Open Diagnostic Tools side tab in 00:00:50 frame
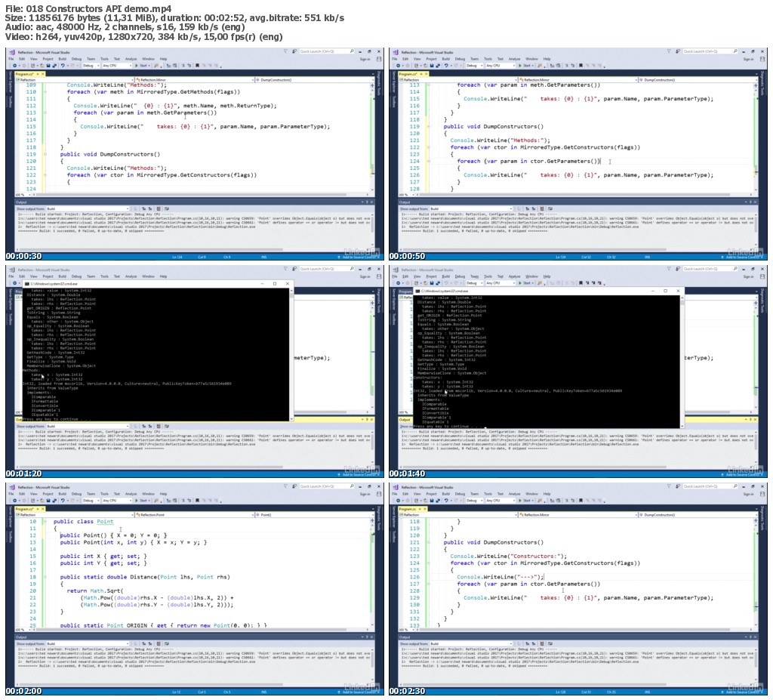Viewport: 773px width, 700px height. point(762,83)
